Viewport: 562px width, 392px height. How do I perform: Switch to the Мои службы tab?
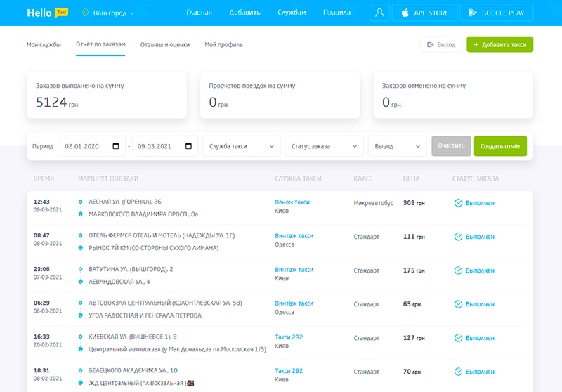pyautogui.click(x=44, y=45)
